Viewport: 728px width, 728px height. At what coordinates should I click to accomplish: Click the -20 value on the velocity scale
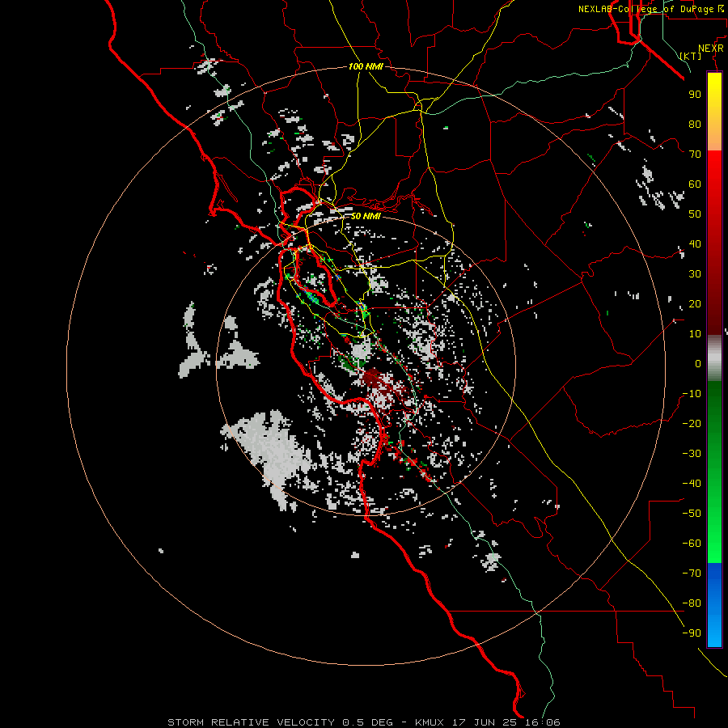(692, 423)
